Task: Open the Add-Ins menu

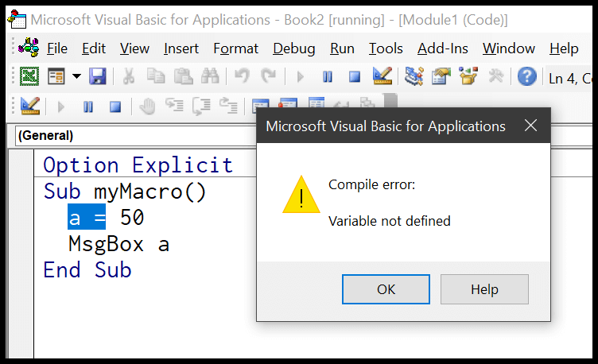Action: click(442, 48)
